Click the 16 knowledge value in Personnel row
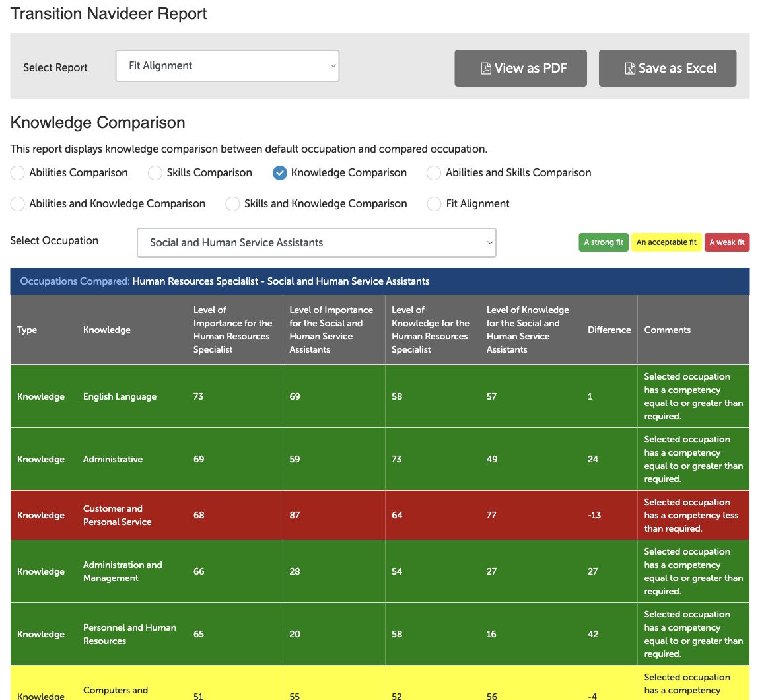This screenshot has width=766, height=700. [x=491, y=634]
